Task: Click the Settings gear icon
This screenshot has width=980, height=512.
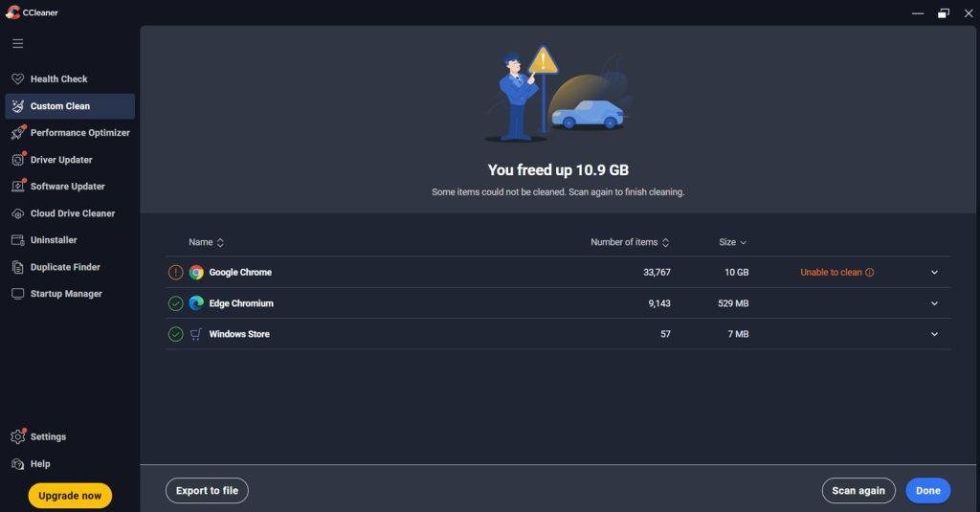Action: [x=18, y=436]
